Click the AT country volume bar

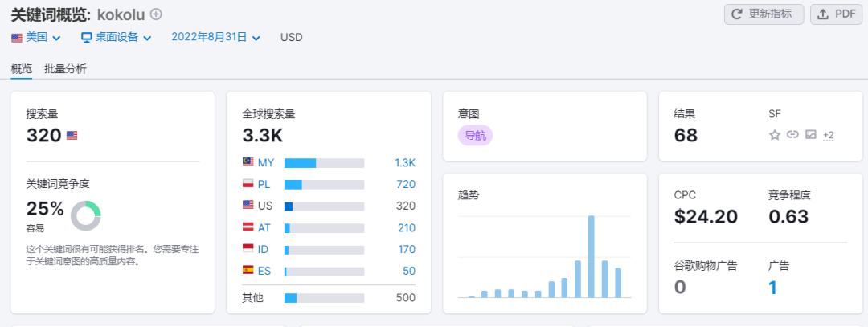click(324, 227)
